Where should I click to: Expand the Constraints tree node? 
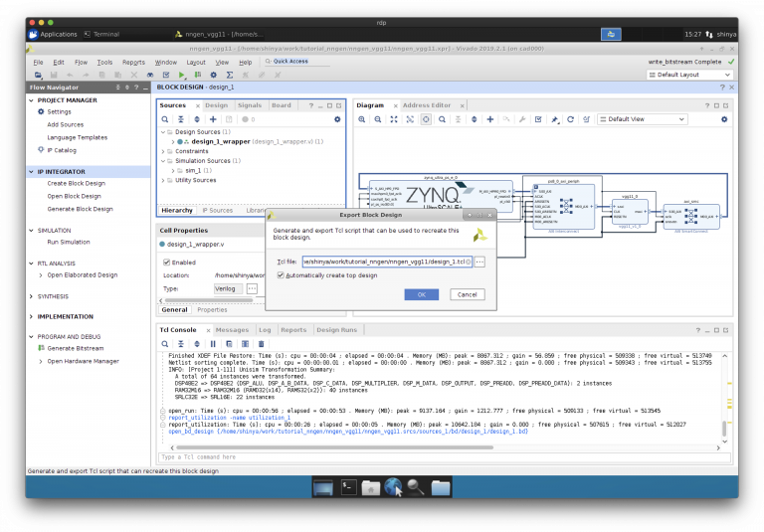tap(163, 151)
